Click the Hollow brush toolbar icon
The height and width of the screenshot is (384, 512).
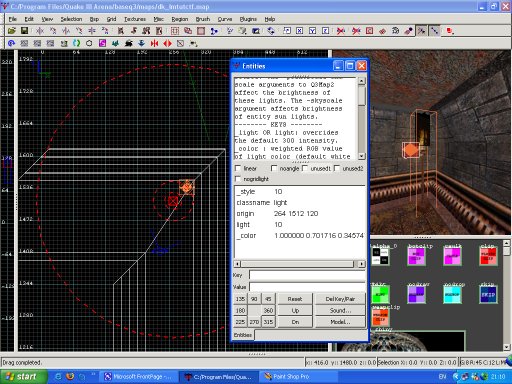click(x=201, y=31)
